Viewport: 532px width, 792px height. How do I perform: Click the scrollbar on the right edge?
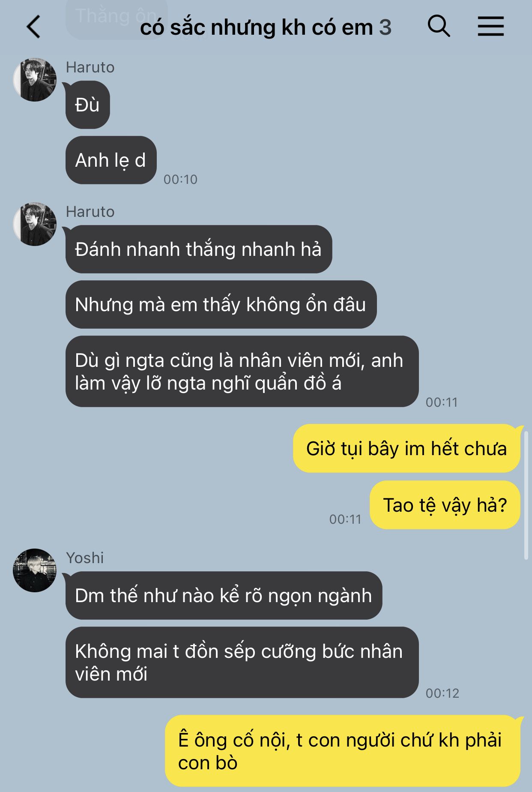click(526, 495)
